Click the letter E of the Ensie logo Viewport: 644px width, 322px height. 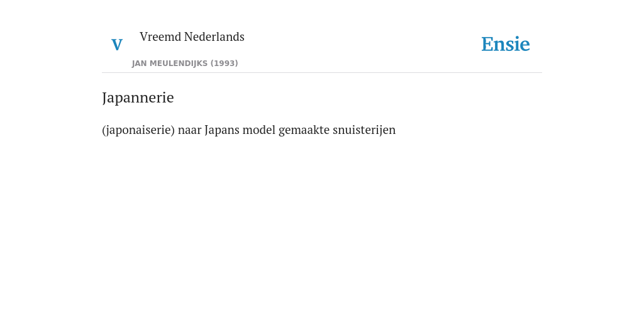pyautogui.click(x=487, y=45)
